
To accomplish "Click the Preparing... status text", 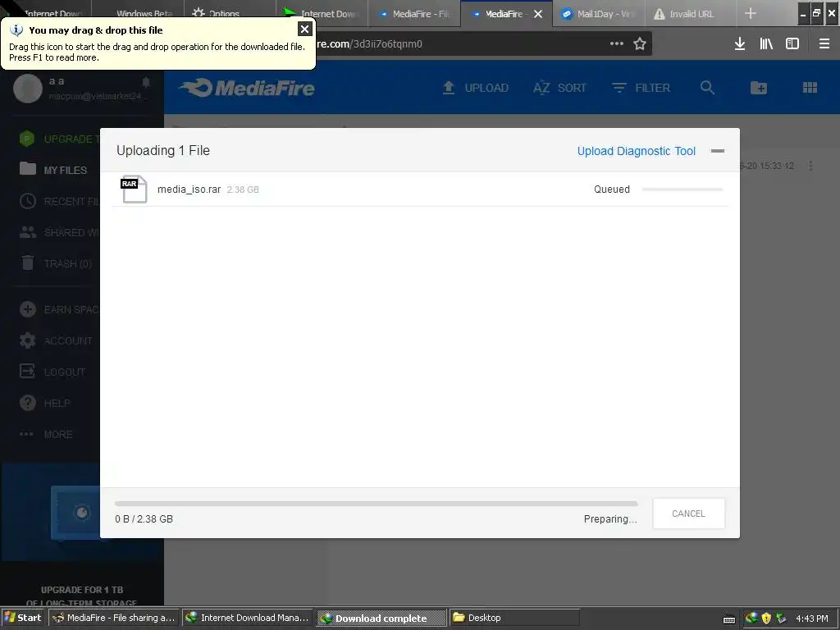I will click(x=610, y=518).
